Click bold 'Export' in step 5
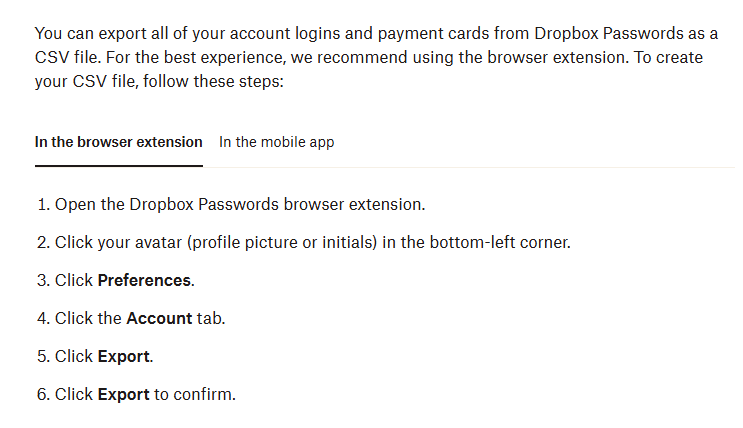This screenshot has width=743, height=428. pyautogui.click(x=123, y=357)
